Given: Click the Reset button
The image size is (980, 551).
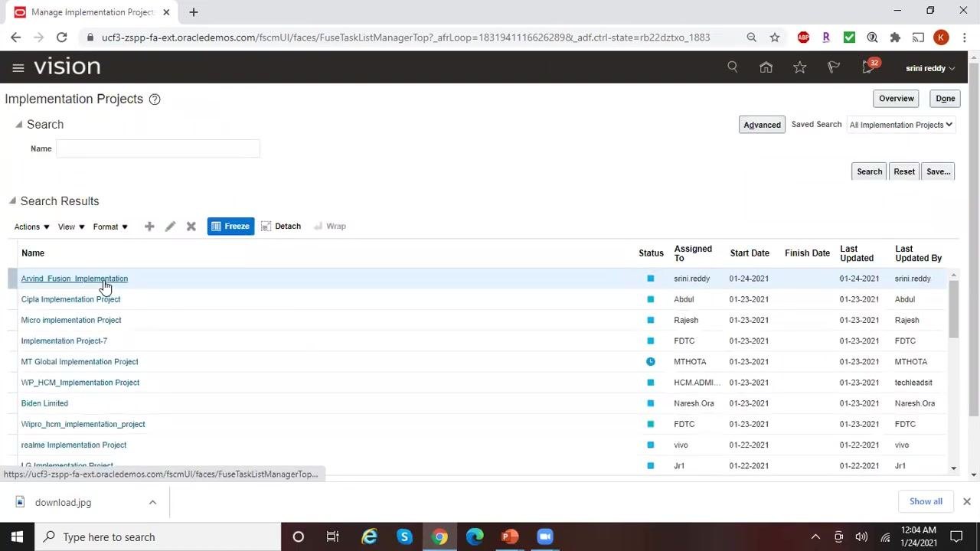Looking at the screenshot, I should pyautogui.click(x=904, y=171).
